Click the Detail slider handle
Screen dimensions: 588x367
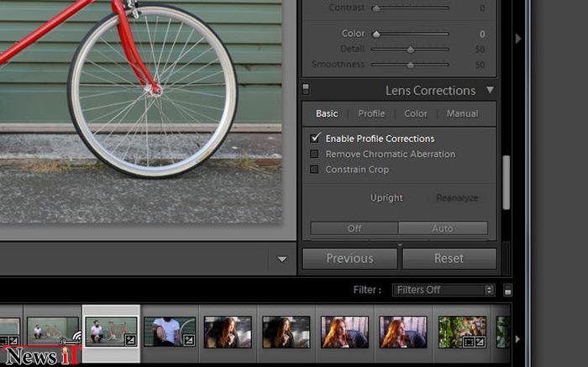tap(411, 50)
